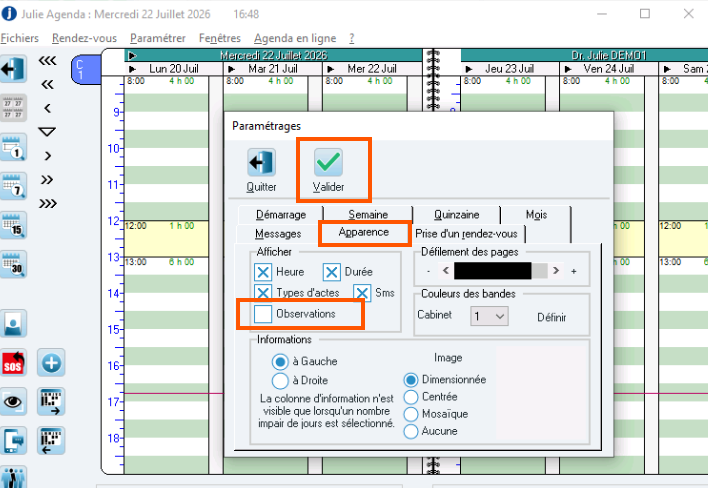Expand the Mer 22 Juil day arrow
708x488 pixels.
pos(331,69)
